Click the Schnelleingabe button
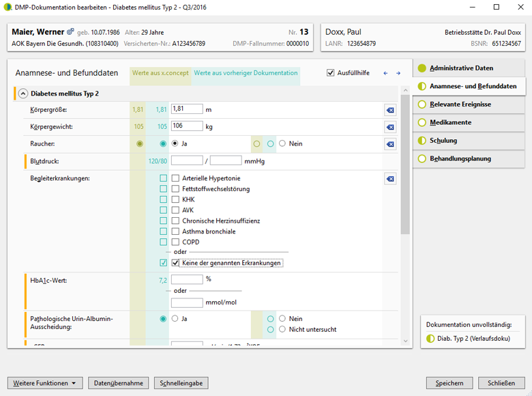 pyautogui.click(x=181, y=383)
